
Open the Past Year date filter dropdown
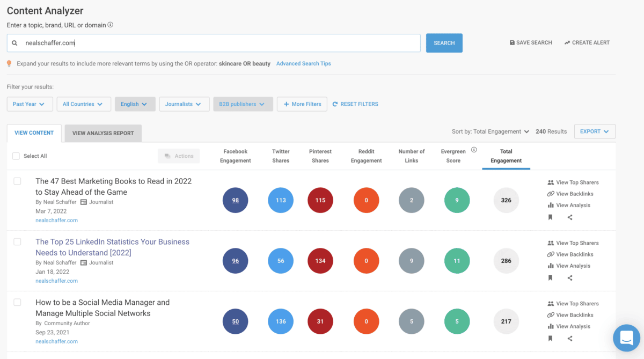pyautogui.click(x=30, y=104)
